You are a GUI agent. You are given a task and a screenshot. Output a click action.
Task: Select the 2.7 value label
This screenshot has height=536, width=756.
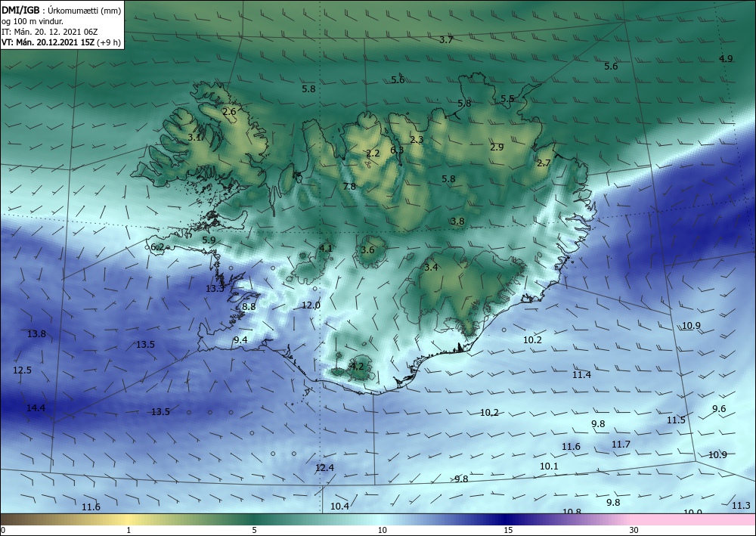[x=544, y=163]
